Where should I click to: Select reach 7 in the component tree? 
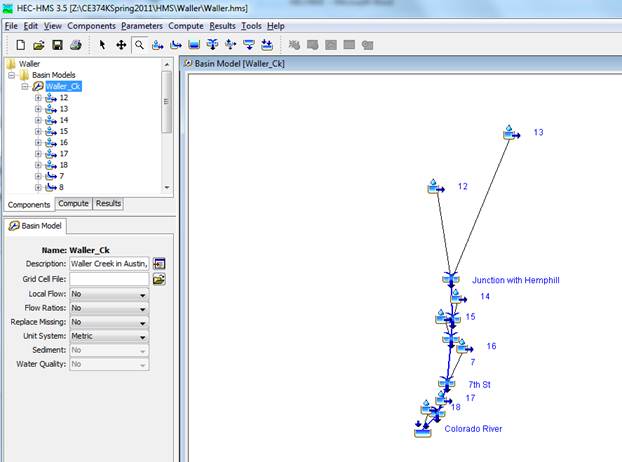(x=61, y=176)
